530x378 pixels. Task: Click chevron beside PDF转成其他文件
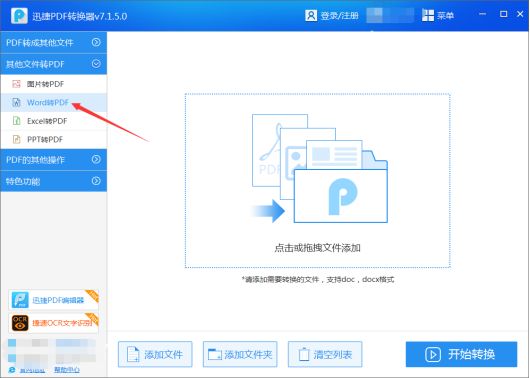[x=96, y=42]
